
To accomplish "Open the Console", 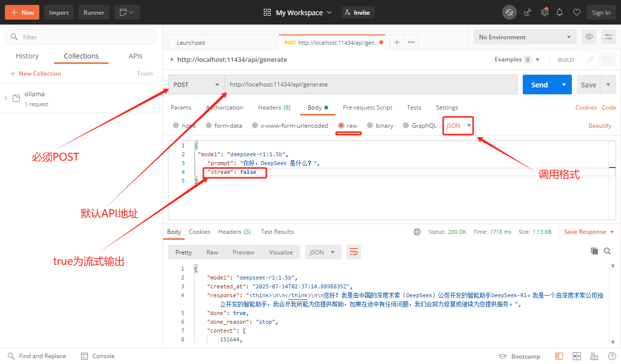I will pos(98,356).
